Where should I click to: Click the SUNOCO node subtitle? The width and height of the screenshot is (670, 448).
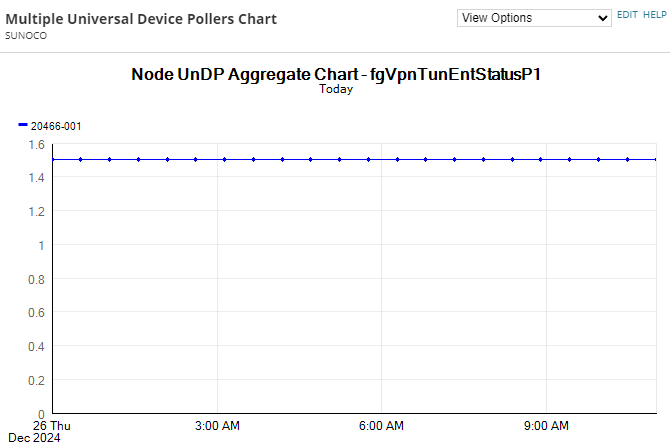point(26,35)
